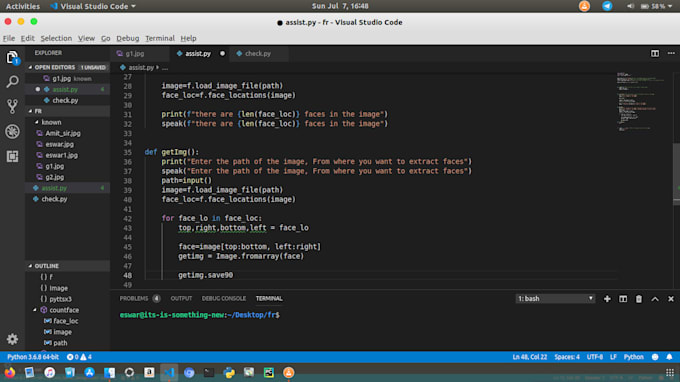Open the Debug view in activity bar
680x382 pixels.
tap(12, 131)
